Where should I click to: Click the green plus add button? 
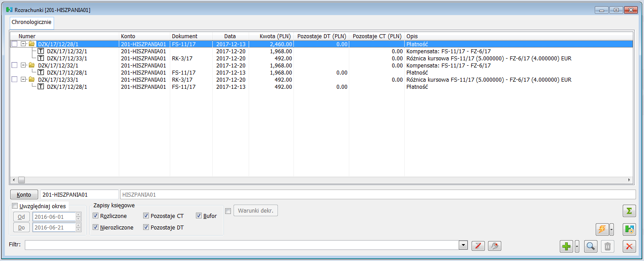(567, 246)
